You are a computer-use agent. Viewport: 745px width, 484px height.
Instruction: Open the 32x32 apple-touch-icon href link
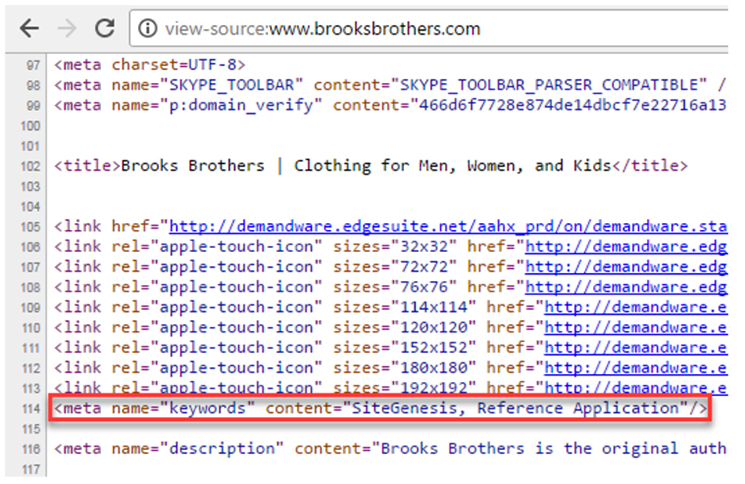(626, 247)
